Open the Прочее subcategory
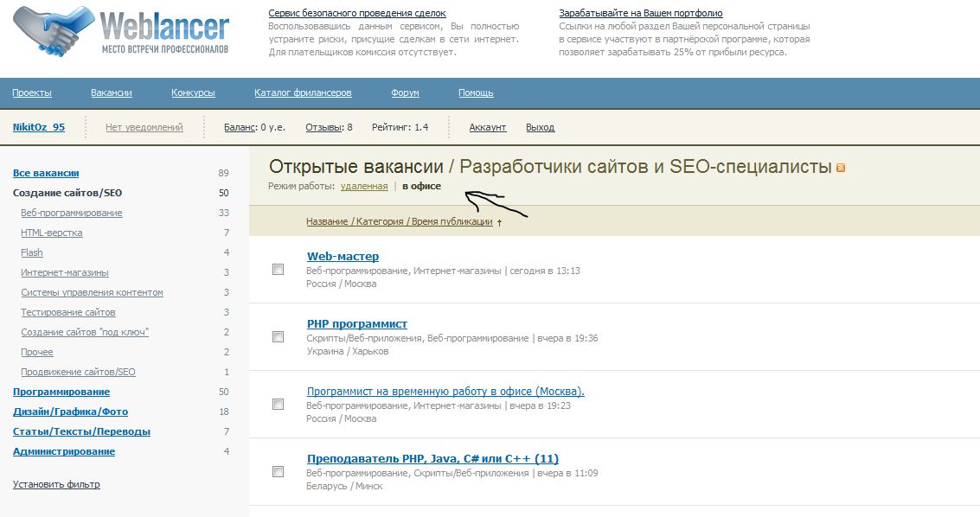Viewport: 980px width, 517px height. click(x=37, y=352)
